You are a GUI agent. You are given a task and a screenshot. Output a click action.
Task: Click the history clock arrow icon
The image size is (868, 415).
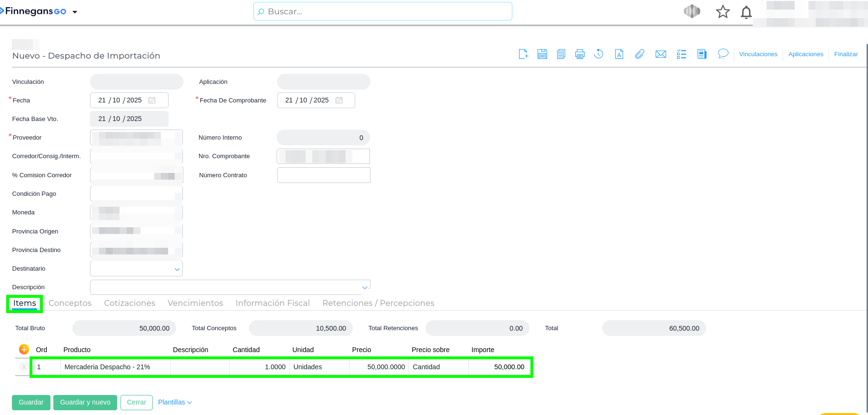pyautogui.click(x=599, y=54)
